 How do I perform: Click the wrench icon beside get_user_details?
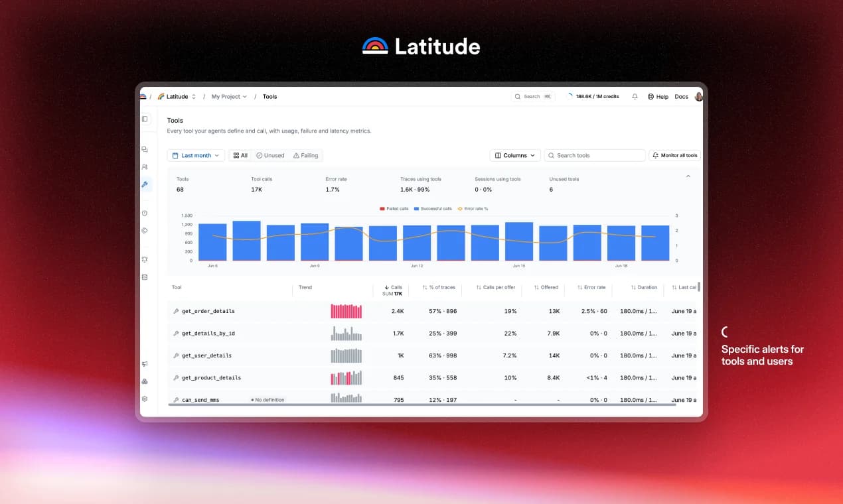176,355
